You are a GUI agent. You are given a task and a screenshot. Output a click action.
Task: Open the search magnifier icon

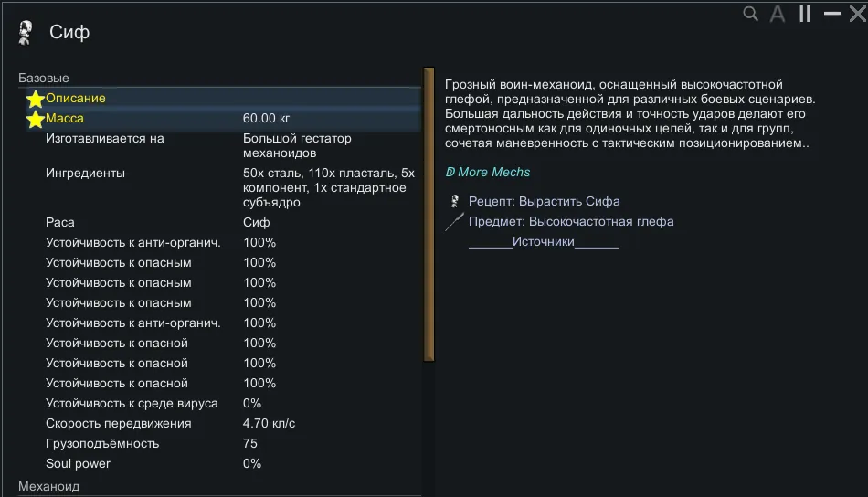(x=750, y=14)
